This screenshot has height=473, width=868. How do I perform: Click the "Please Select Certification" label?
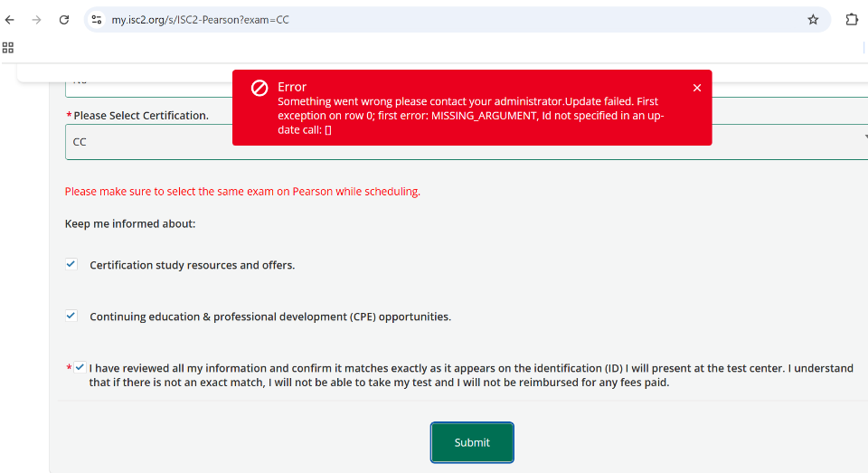140,116
